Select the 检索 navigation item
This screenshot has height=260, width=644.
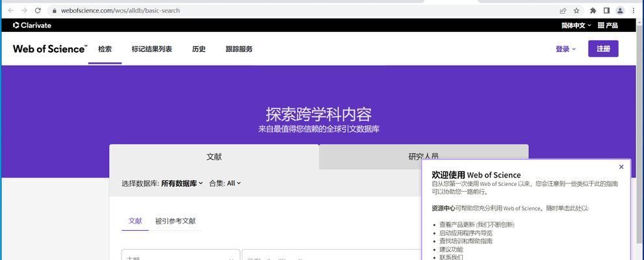click(x=105, y=49)
